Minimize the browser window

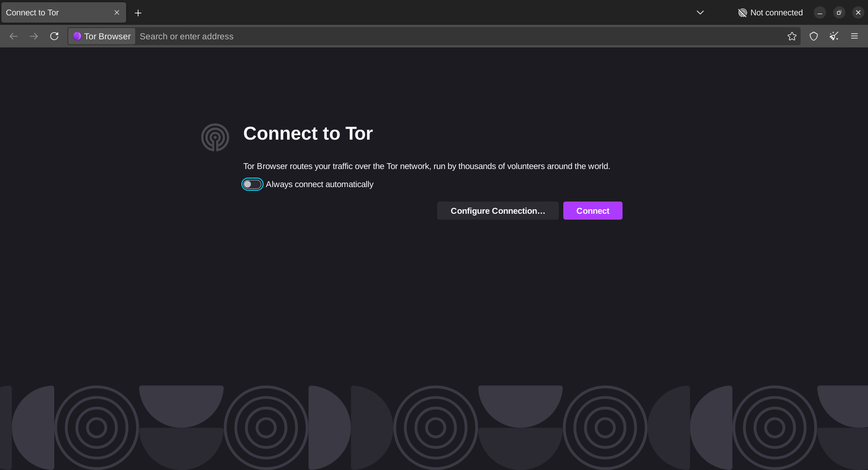point(820,13)
